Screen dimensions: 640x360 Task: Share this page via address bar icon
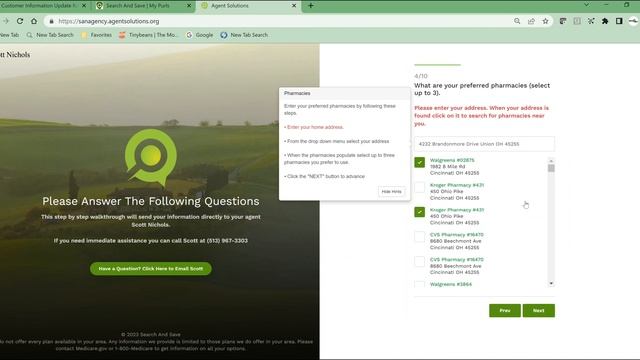coord(531,21)
